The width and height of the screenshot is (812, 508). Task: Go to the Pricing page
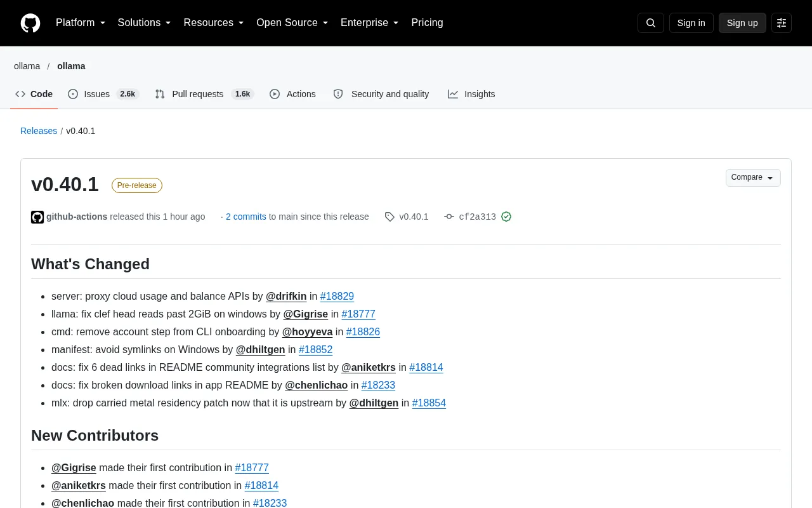point(427,23)
